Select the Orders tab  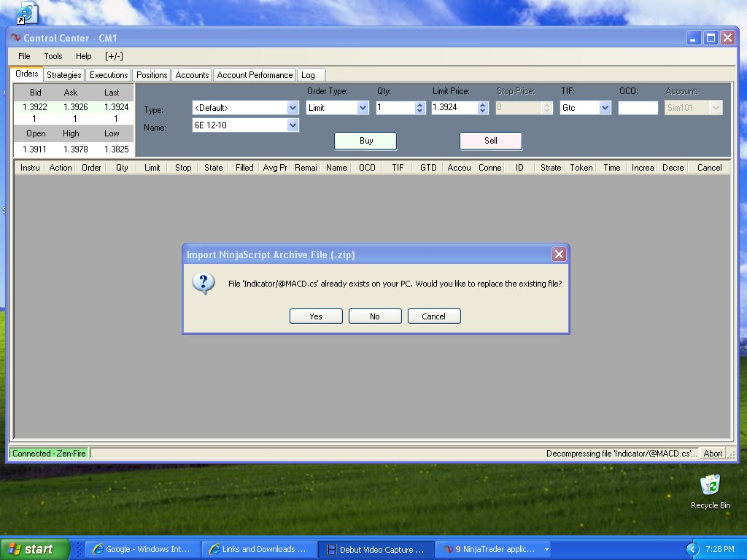pyautogui.click(x=27, y=74)
